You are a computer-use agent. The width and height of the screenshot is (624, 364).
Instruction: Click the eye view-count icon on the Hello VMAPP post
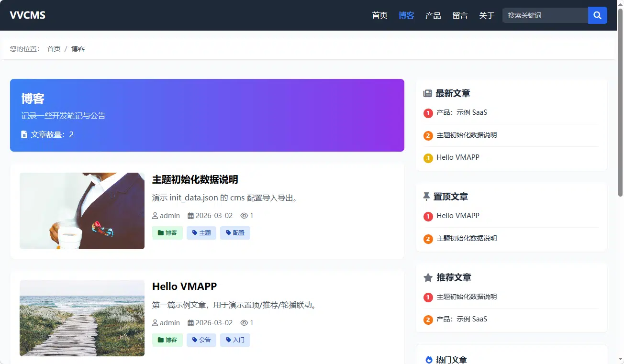point(244,323)
